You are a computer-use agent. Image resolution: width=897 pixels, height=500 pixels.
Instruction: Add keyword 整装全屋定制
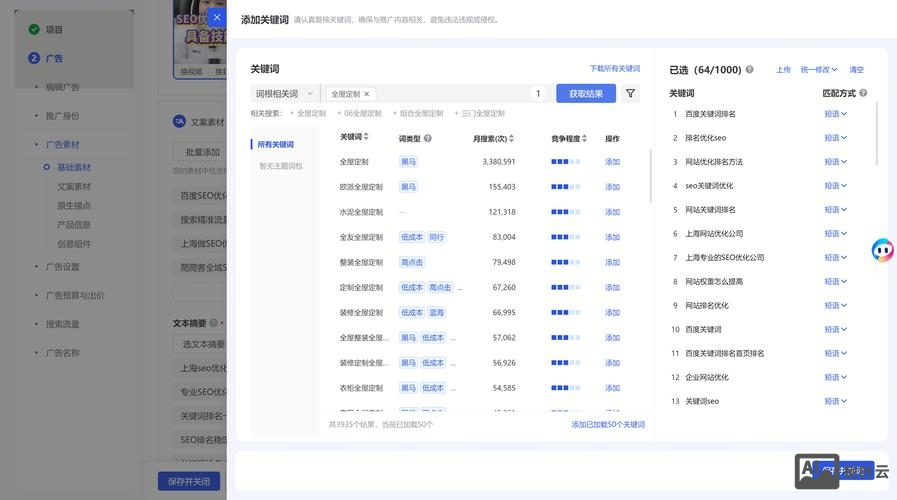point(612,263)
